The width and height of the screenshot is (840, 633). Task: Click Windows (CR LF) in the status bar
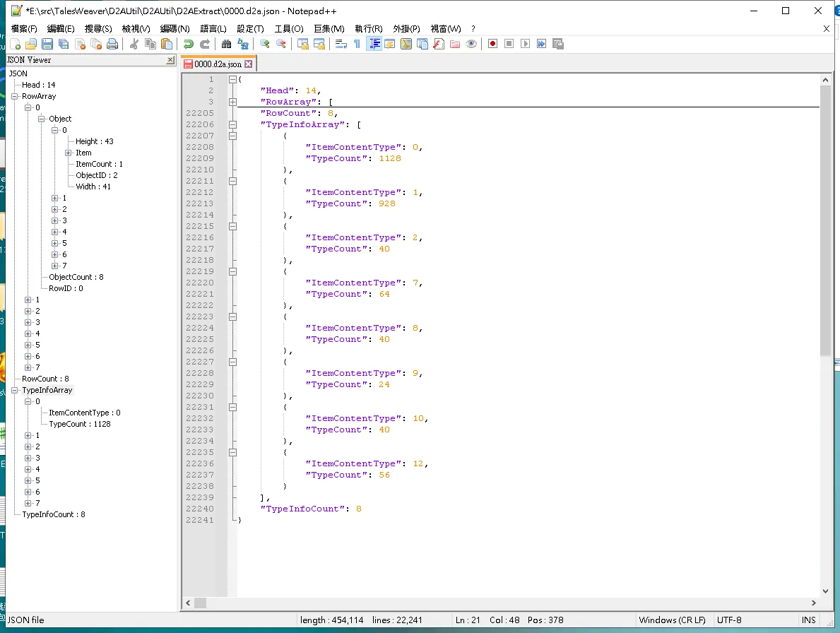tap(672, 620)
